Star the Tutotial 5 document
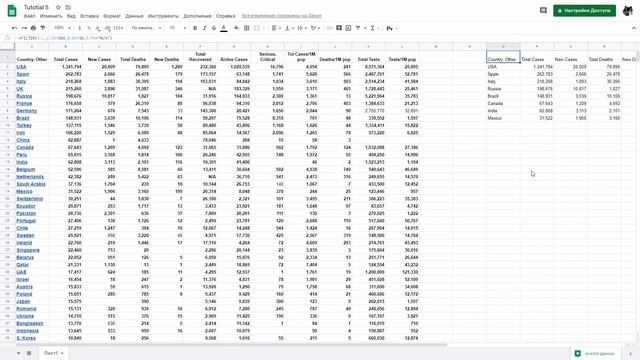The width and height of the screenshot is (640, 360). (x=58, y=7)
